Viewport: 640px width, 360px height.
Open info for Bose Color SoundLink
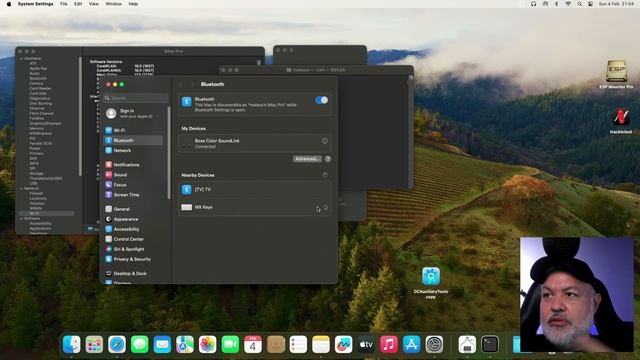click(324, 141)
